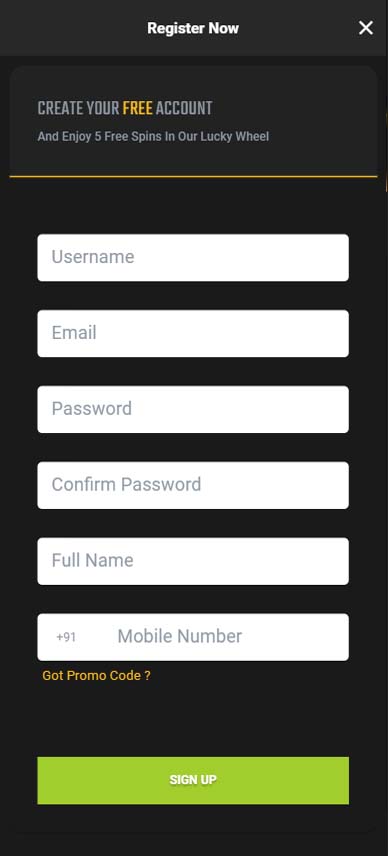
Task: Open the +91 country code selector
Action: pos(66,637)
